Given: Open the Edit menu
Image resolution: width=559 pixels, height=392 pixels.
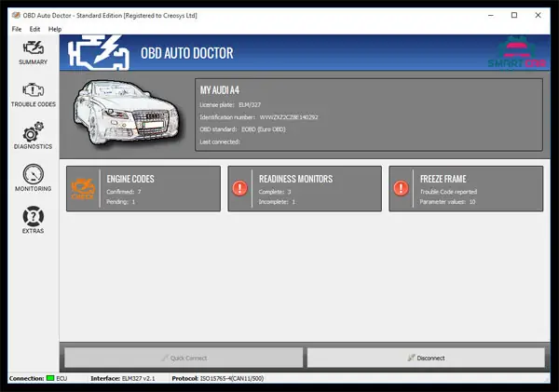Looking at the screenshot, I should click(x=34, y=29).
